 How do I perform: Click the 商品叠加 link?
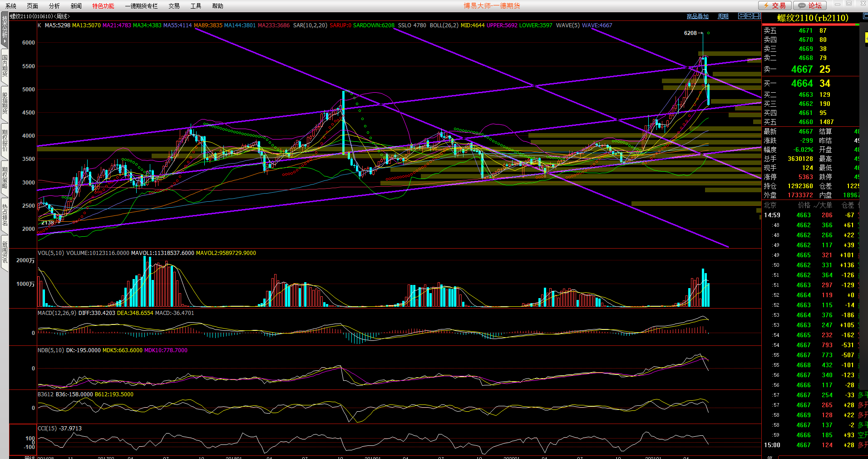pos(697,16)
